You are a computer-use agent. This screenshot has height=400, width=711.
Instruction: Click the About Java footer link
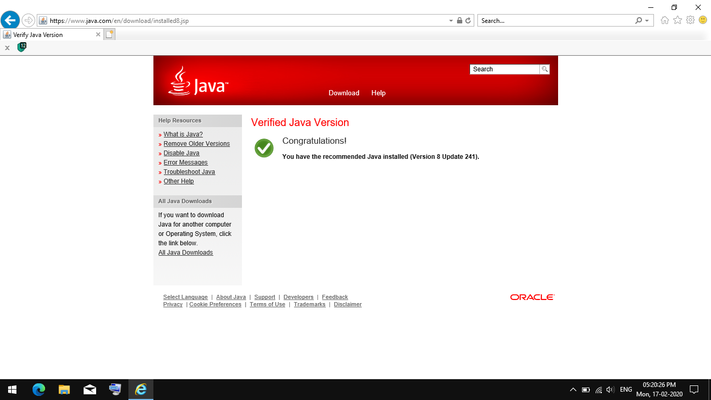[x=231, y=297]
